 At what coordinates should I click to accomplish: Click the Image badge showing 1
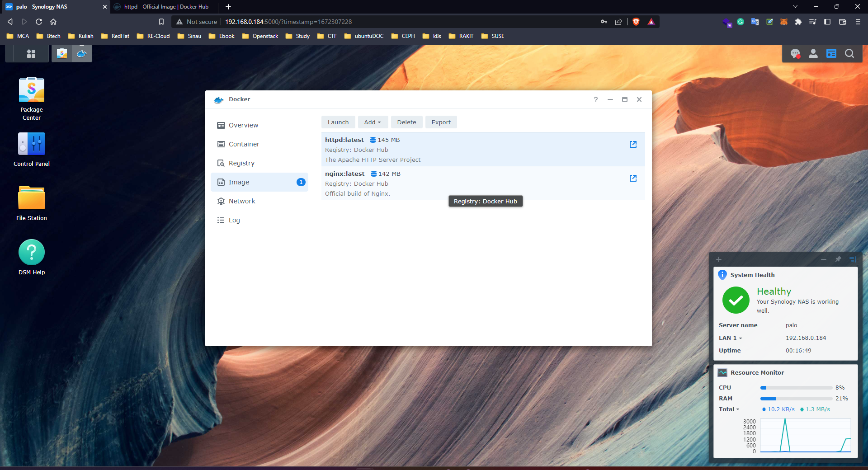[301, 182]
